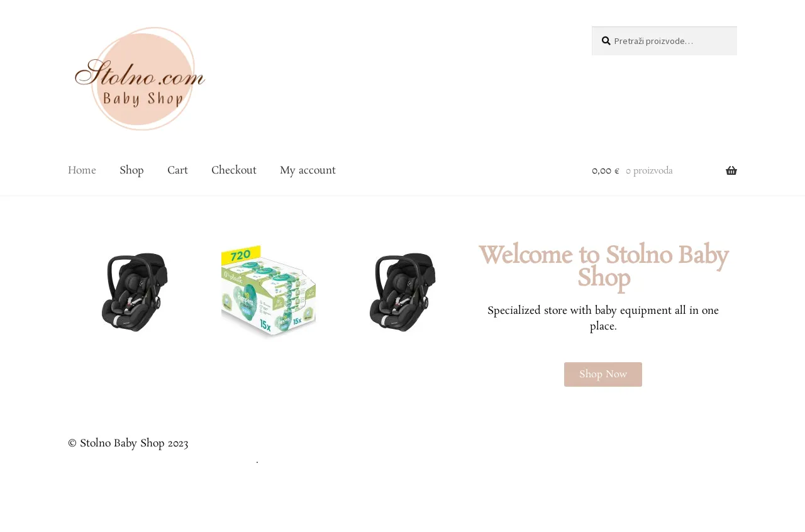The height and width of the screenshot is (532, 805).
Task: Click the Baby Shop text in the logo
Action: point(143,99)
